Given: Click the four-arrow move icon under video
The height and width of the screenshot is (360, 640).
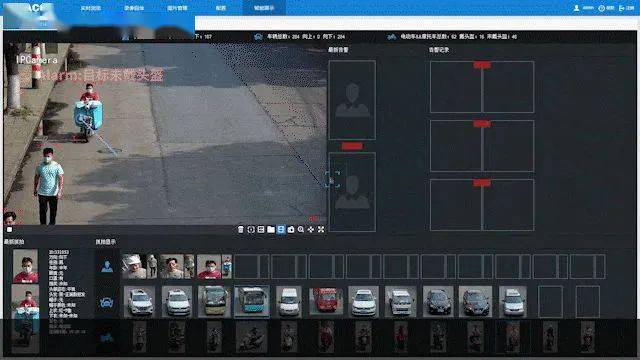Looking at the screenshot, I should tap(311, 230).
